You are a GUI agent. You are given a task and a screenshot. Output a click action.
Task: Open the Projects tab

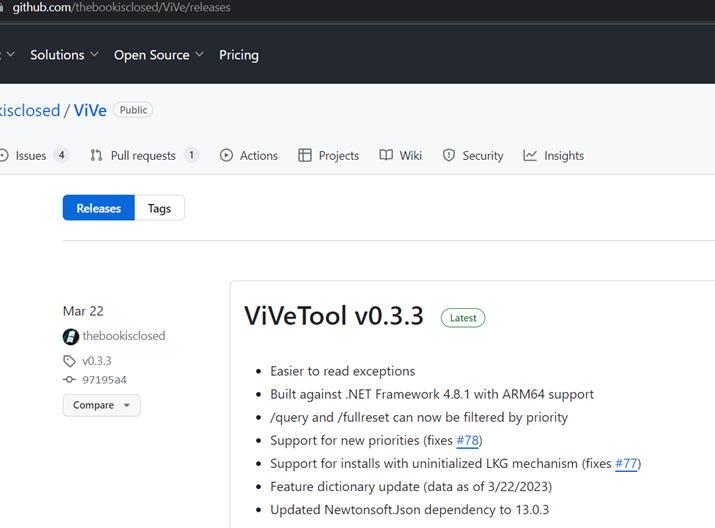[328, 155]
